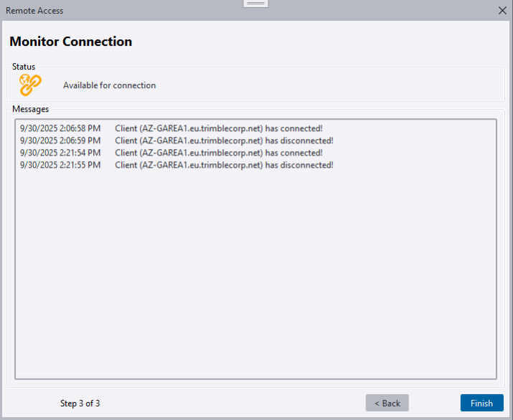Click the client disconnected text in the last message
The height and width of the screenshot is (420, 513).
point(224,165)
